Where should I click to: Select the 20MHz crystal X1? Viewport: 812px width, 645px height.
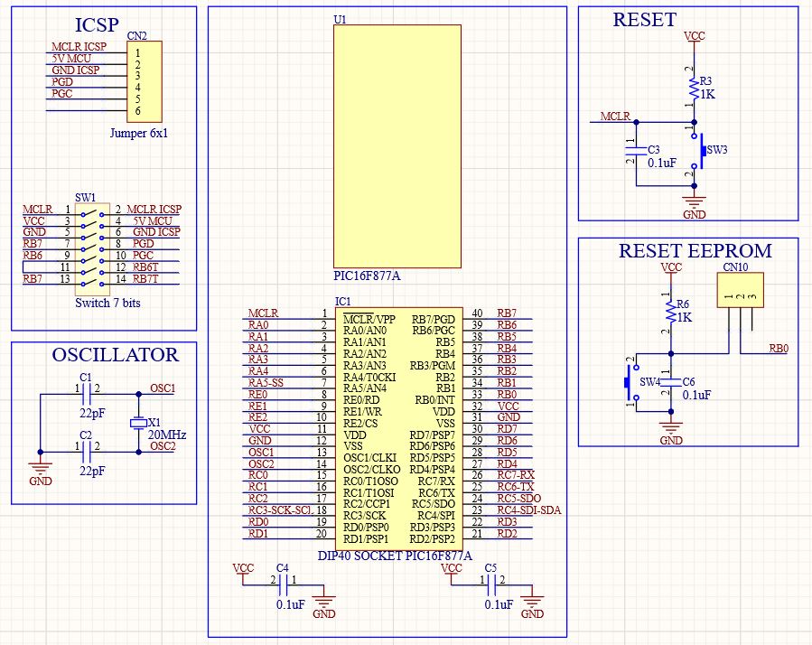[x=137, y=423]
